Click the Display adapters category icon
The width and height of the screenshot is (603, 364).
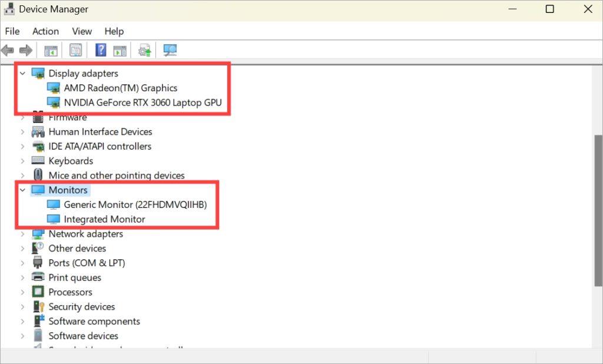(x=38, y=73)
